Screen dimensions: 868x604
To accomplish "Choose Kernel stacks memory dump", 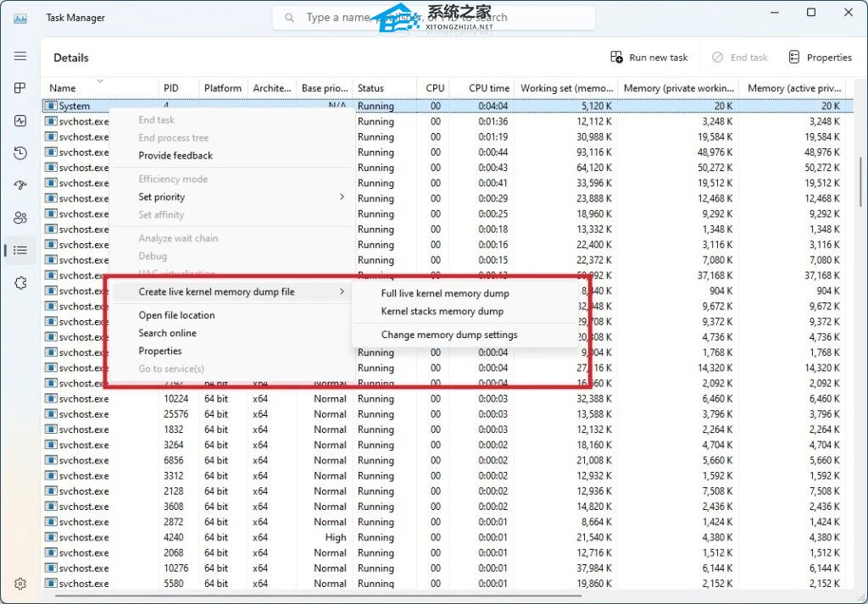I will [442, 311].
